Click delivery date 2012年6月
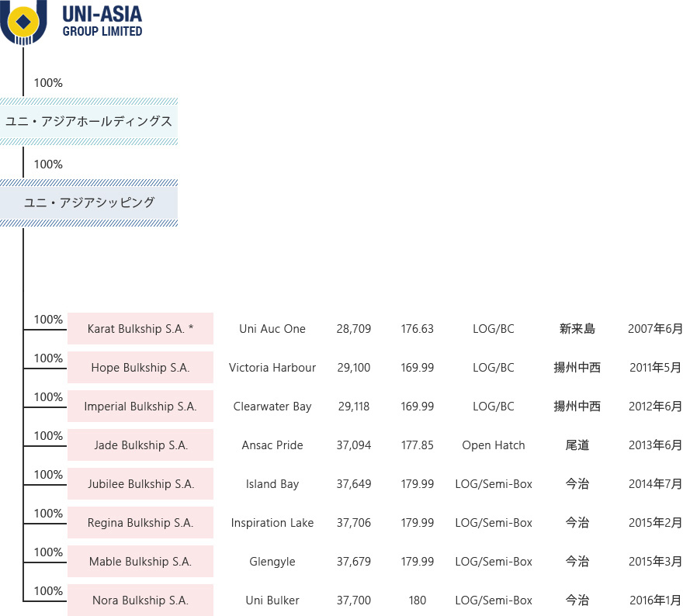Screen dimensions: 683x616 point(655,407)
